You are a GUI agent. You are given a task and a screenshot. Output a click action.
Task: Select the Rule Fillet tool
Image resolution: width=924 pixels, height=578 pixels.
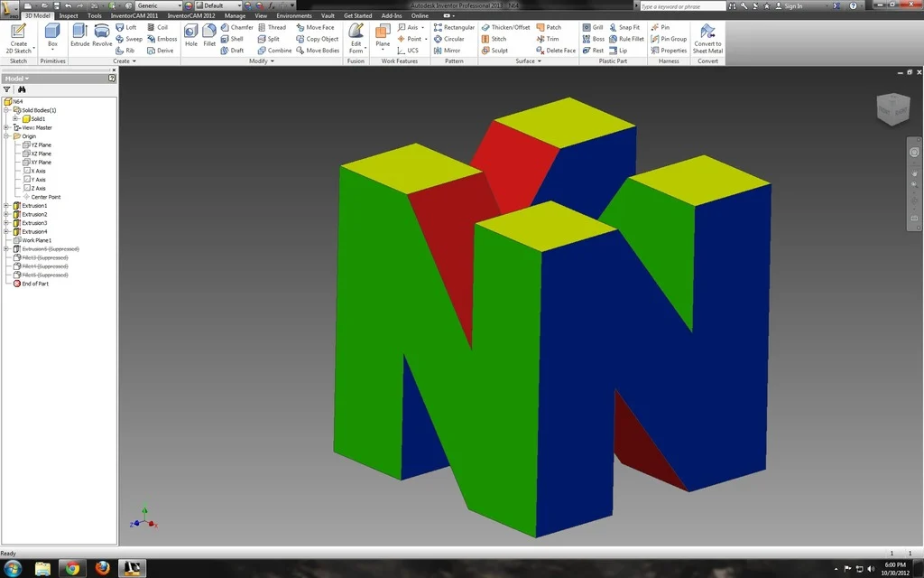click(626, 39)
